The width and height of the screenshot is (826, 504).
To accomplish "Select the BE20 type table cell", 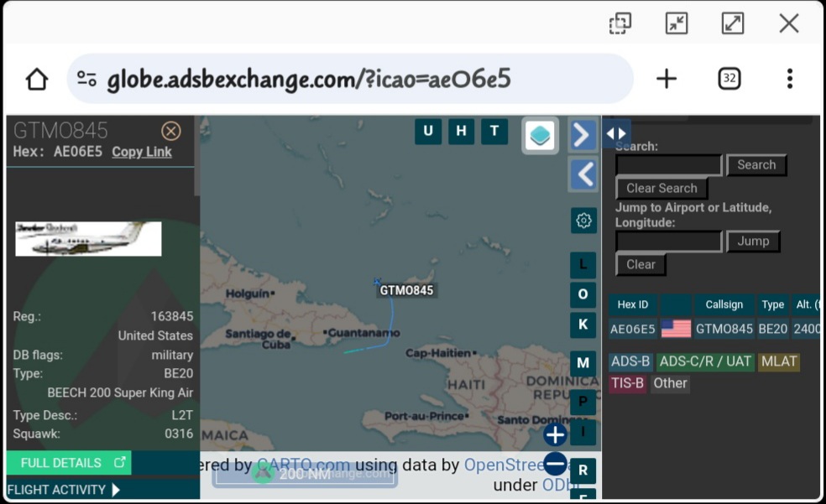I will [773, 330].
